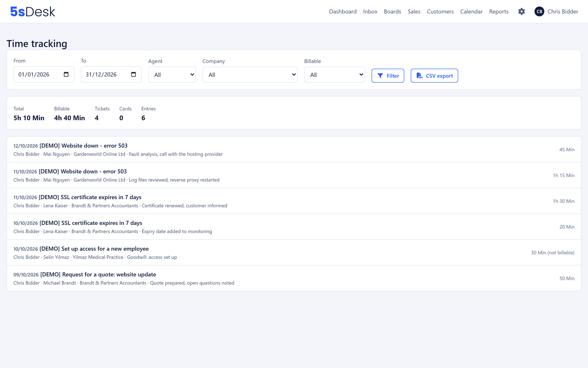The height and width of the screenshot is (368, 588).
Task: Go to the Dashboard menu item
Action: (x=343, y=11)
